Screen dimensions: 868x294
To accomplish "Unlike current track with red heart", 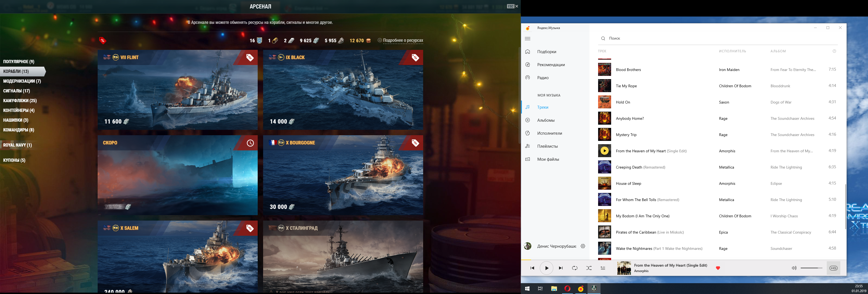I will tap(718, 268).
